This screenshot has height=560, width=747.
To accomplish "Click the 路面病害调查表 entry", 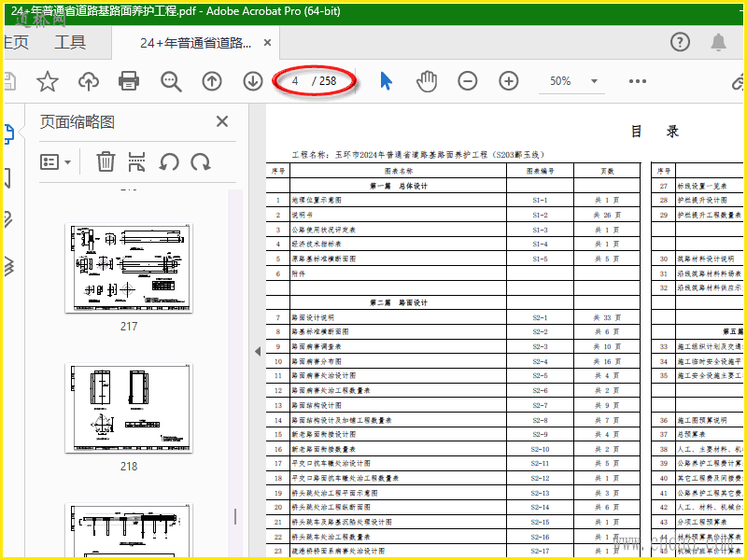I will (317, 346).
